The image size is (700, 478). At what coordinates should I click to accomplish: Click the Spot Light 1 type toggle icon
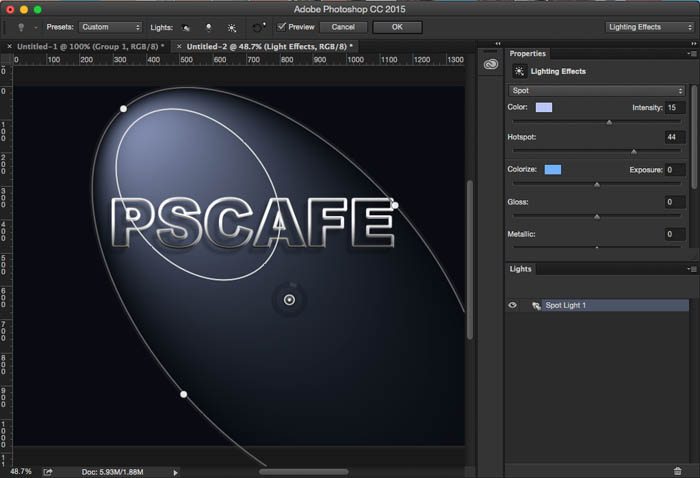536,306
